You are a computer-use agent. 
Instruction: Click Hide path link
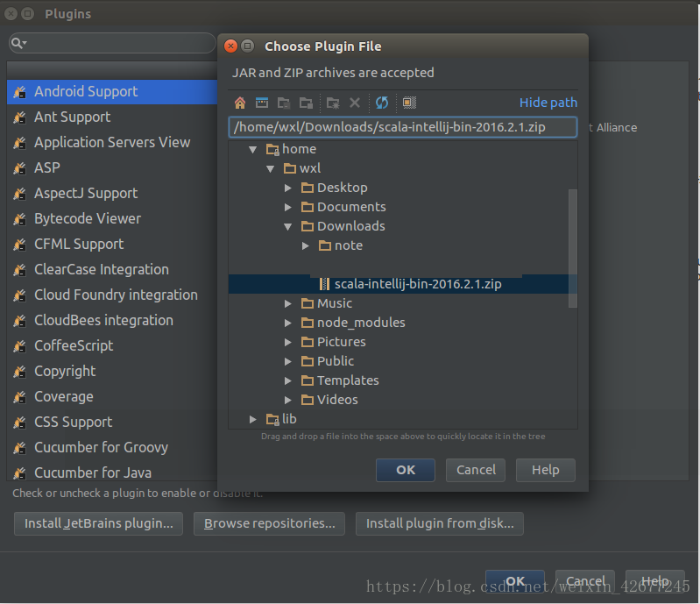(548, 103)
